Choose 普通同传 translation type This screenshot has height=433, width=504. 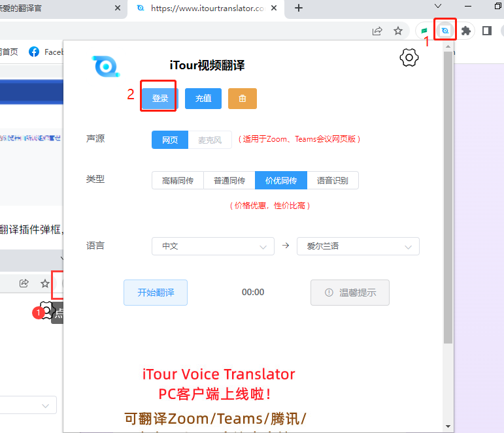pyautogui.click(x=229, y=180)
